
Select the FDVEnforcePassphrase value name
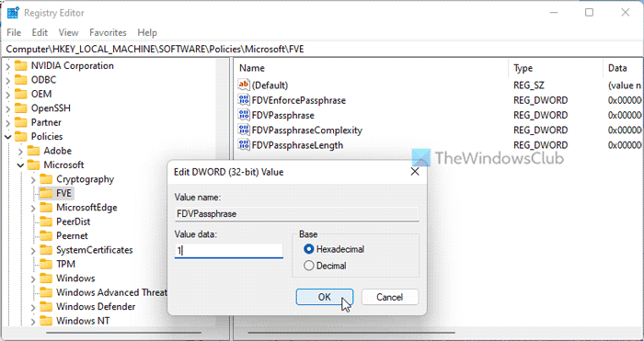tap(299, 100)
